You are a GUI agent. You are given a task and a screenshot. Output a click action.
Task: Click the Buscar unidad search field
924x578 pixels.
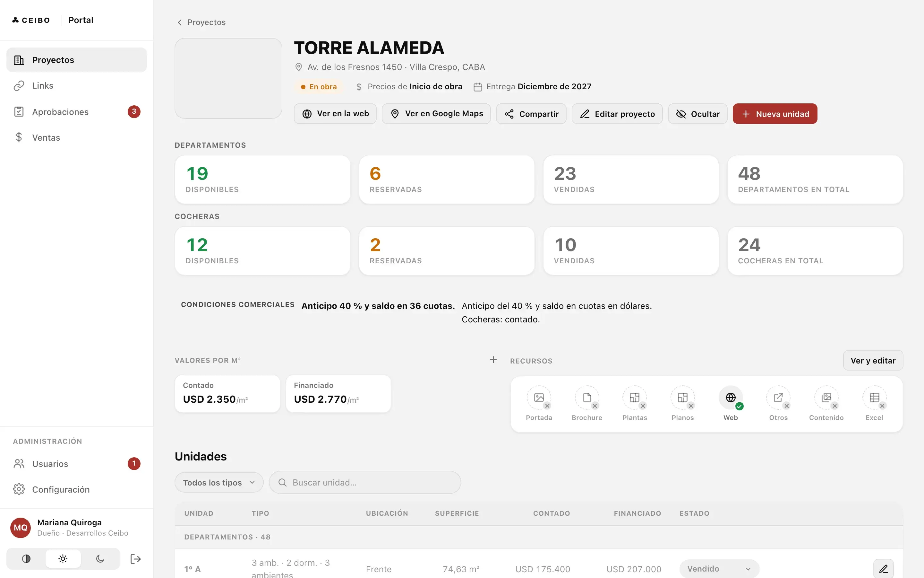click(x=365, y=482)
